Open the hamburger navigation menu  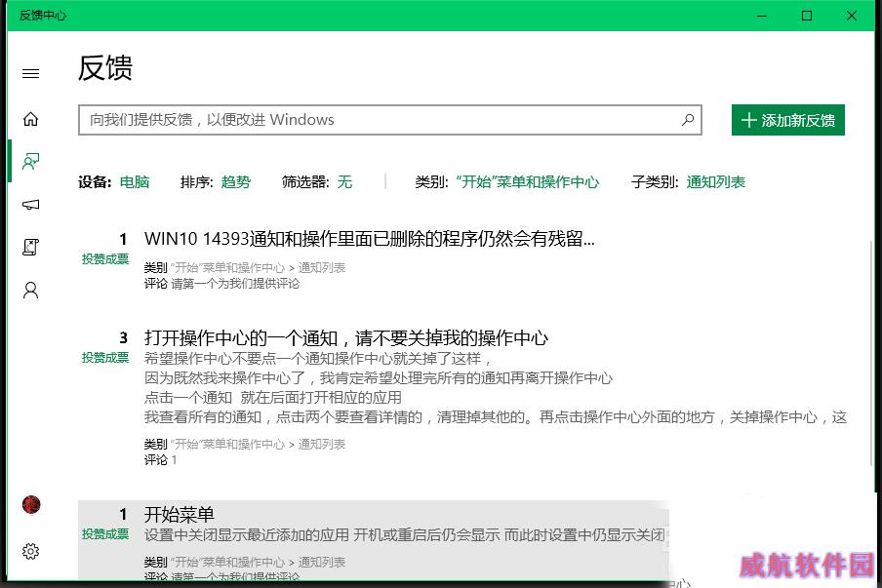(x=31, y=74)
